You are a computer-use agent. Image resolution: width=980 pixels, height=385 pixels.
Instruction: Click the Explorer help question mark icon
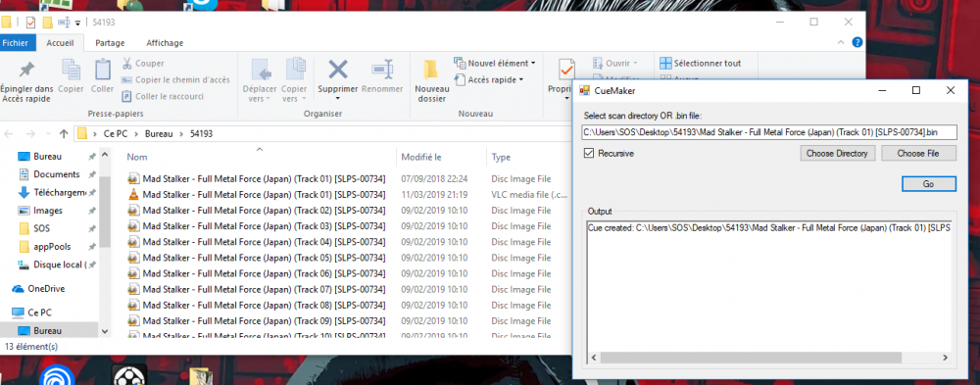click(x=857, y=42)
